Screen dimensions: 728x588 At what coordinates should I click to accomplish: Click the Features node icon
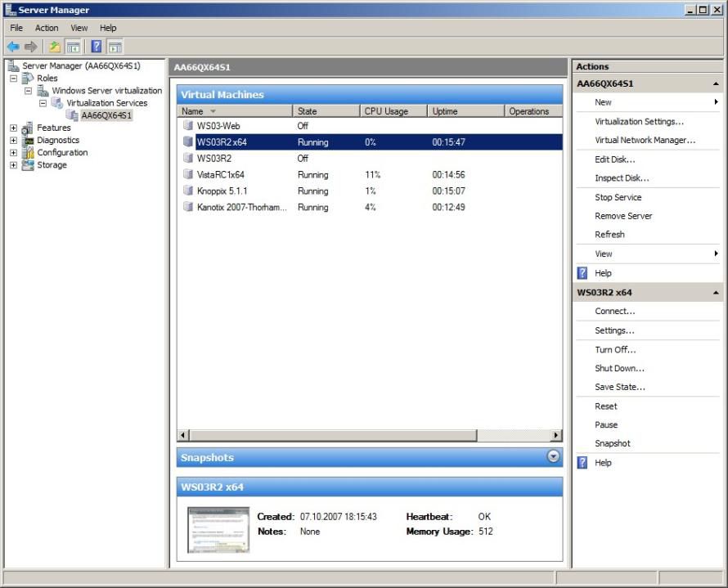point(28,128)
